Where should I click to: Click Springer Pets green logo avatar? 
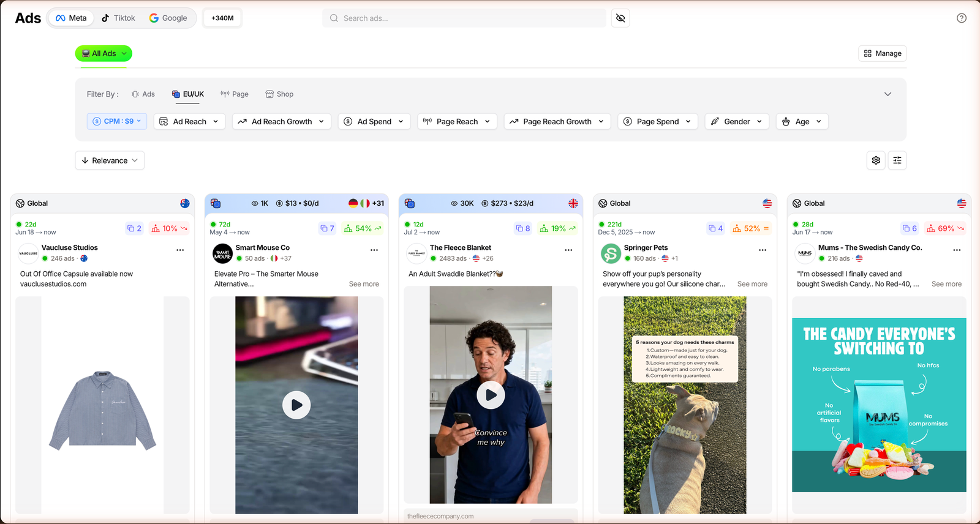tap(611, 253)
